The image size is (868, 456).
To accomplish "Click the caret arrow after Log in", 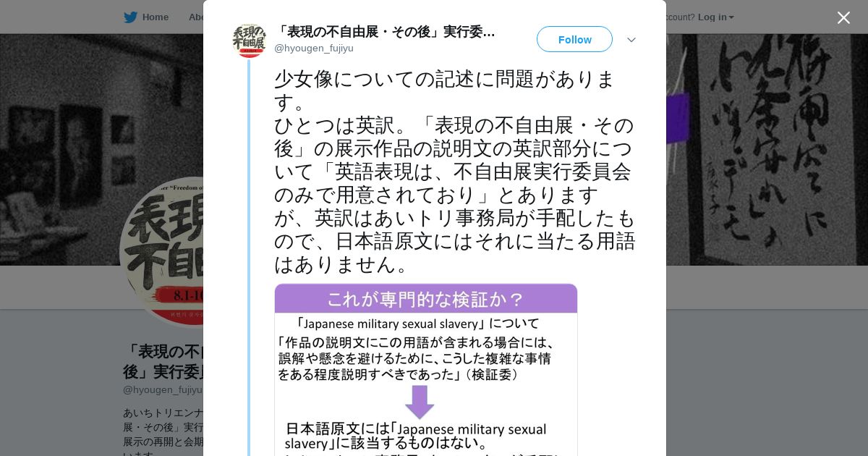I will click(731, 17).
